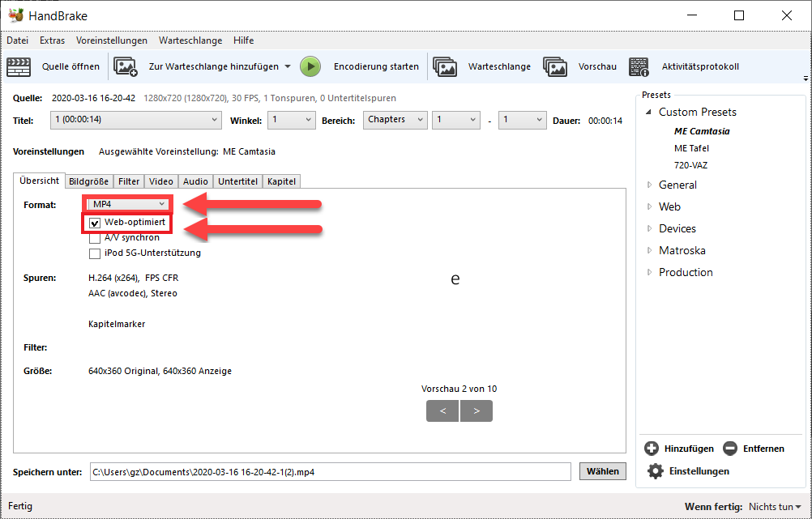Switch to the Filter tab

tap(128, 181)
